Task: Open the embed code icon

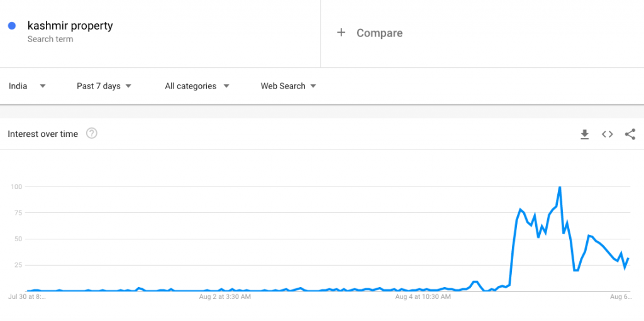Action: click(607, 134)
